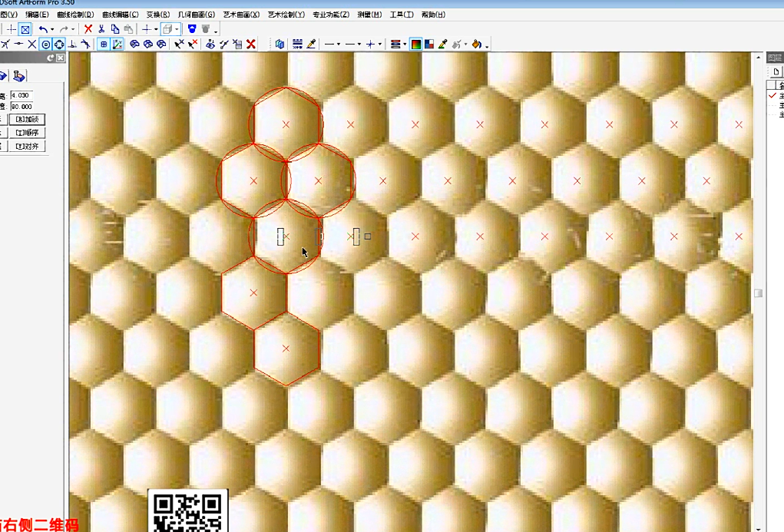
Task: Click the paste clipboard icon
Action: (x=128, y=29)
